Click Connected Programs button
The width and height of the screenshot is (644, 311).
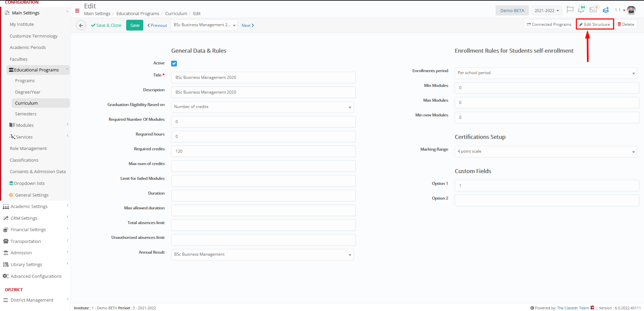click(x=549, y=24)
